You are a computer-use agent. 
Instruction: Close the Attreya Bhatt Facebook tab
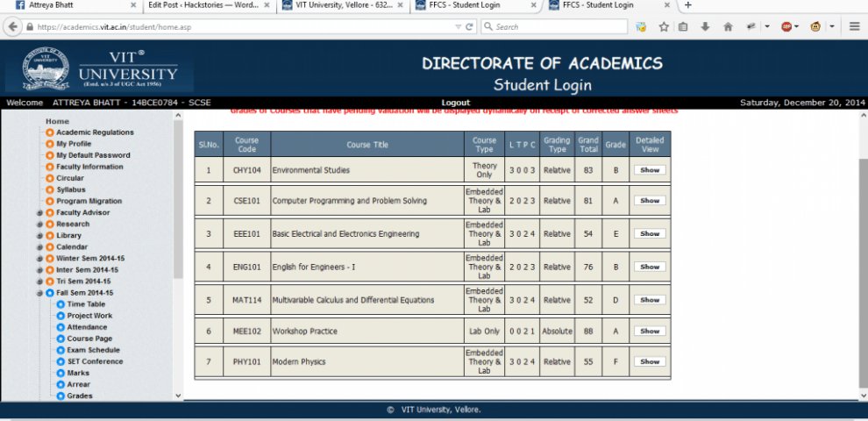[133, 5]
